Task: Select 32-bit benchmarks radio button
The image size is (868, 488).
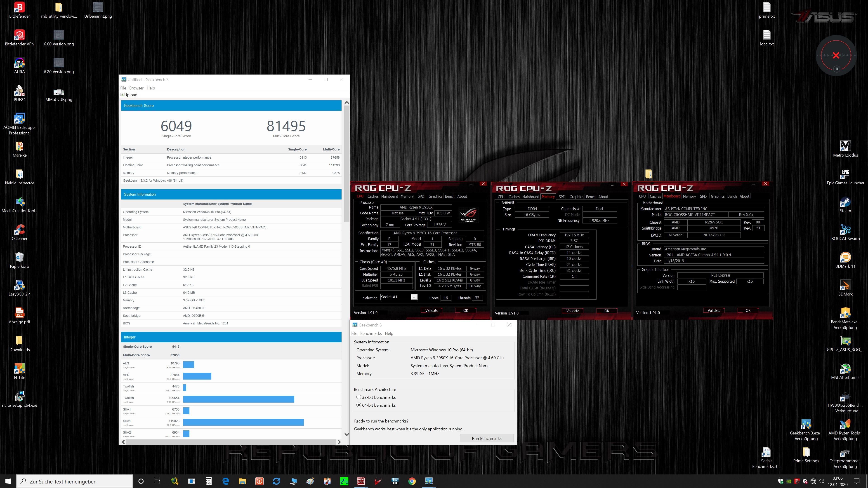Action: click(359, 397)
